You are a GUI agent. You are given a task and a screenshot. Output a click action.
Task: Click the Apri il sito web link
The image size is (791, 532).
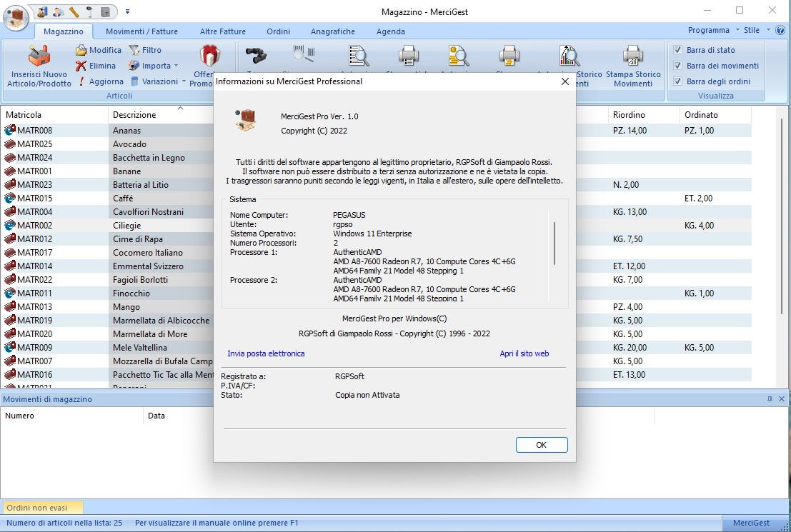524,353
